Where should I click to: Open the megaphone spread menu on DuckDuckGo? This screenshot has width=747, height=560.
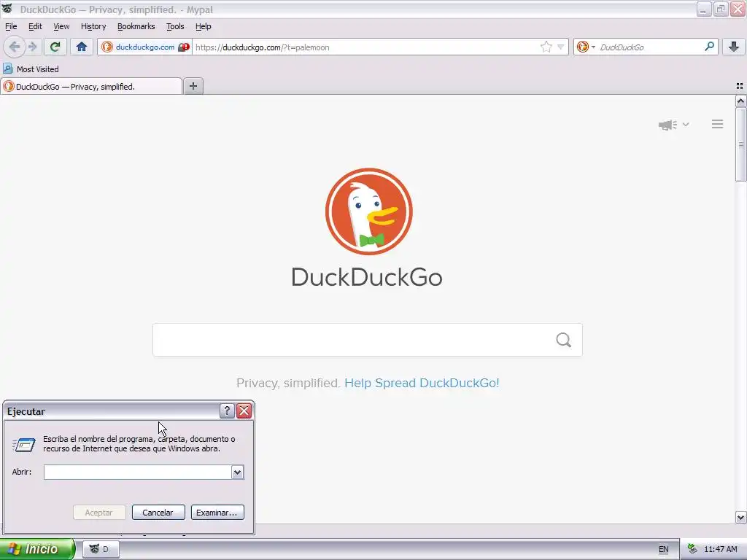click(673, 125)
